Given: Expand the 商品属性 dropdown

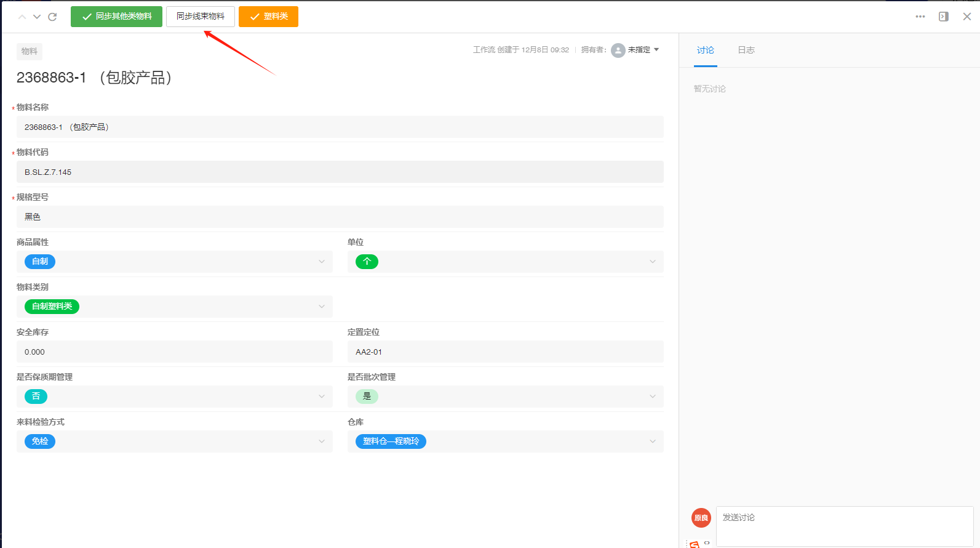Looking at the screenshot, I should [x=321, y=262].
